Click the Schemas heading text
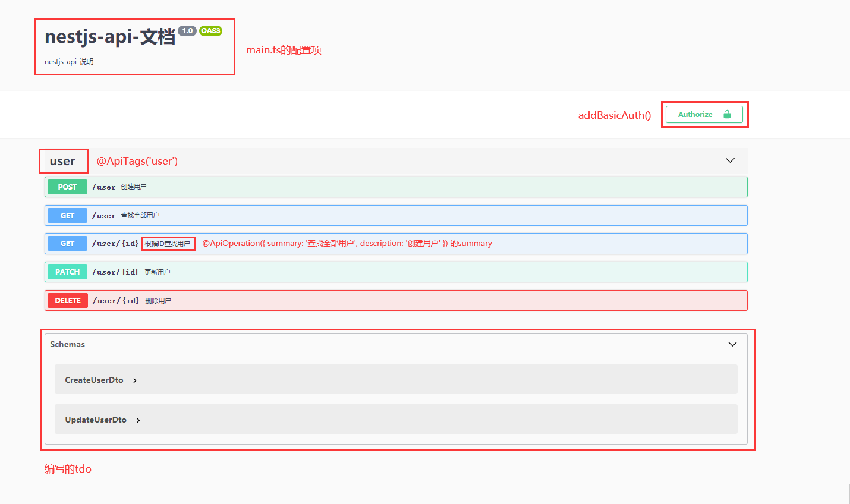Screen dimensions: 850x504 [x=67, y=344]
